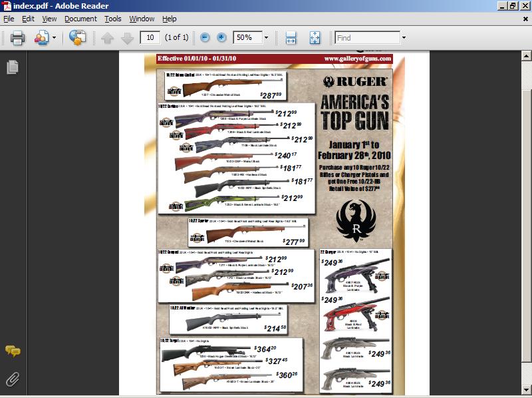Open the Attachments paperclip panel

pyautogui.click(x=12, y=380)
